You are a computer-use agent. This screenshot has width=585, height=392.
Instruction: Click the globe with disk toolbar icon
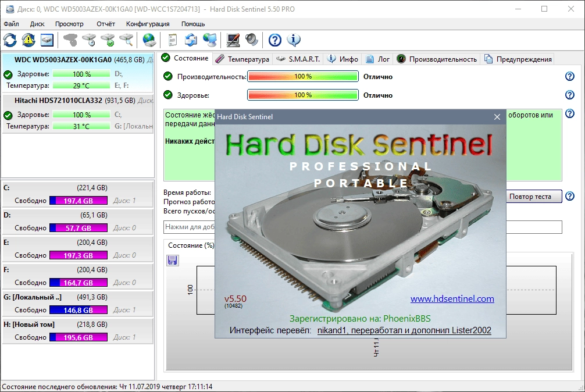tap(149, 40)
